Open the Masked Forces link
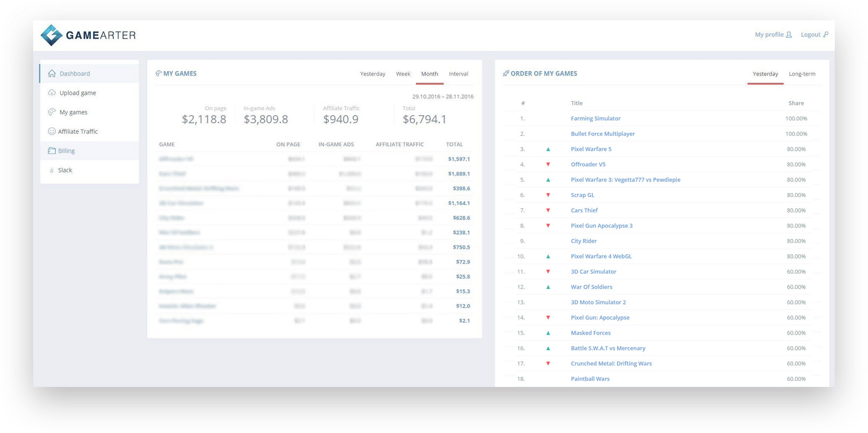Viewport: 868px width, 433px height. coord(590,333)
